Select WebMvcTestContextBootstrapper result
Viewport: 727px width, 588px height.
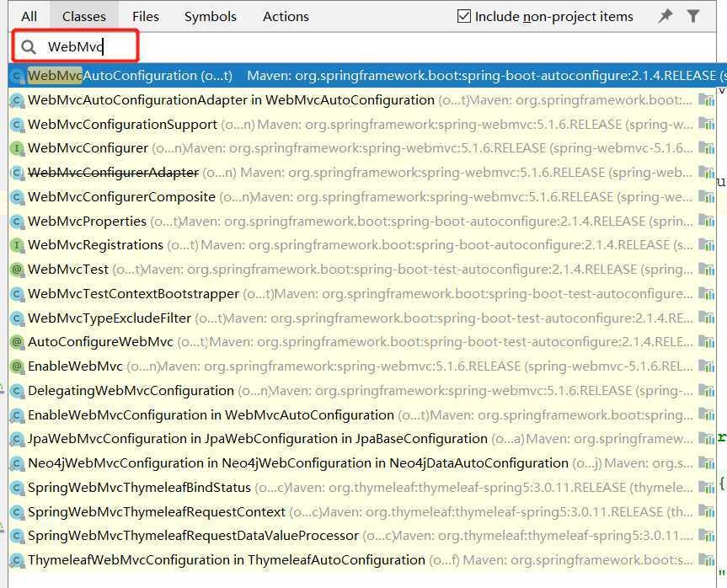[362, 293]
